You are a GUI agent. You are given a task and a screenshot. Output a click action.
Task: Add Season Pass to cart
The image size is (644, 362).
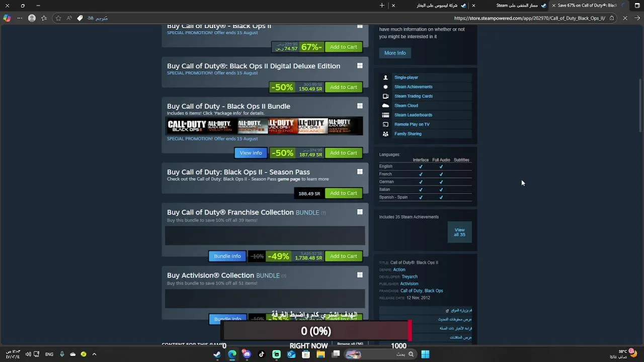[x=344, y=193]
